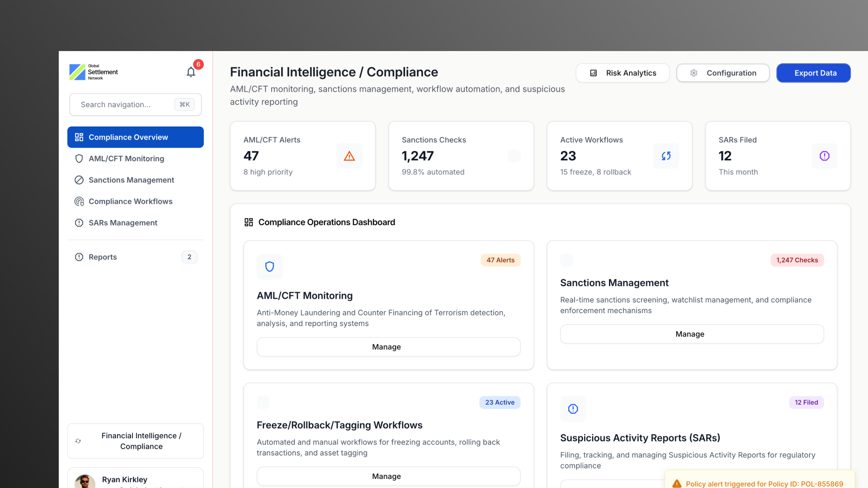Click the Global Settlement Network logo
868x488 pixels.
point(94,72)
